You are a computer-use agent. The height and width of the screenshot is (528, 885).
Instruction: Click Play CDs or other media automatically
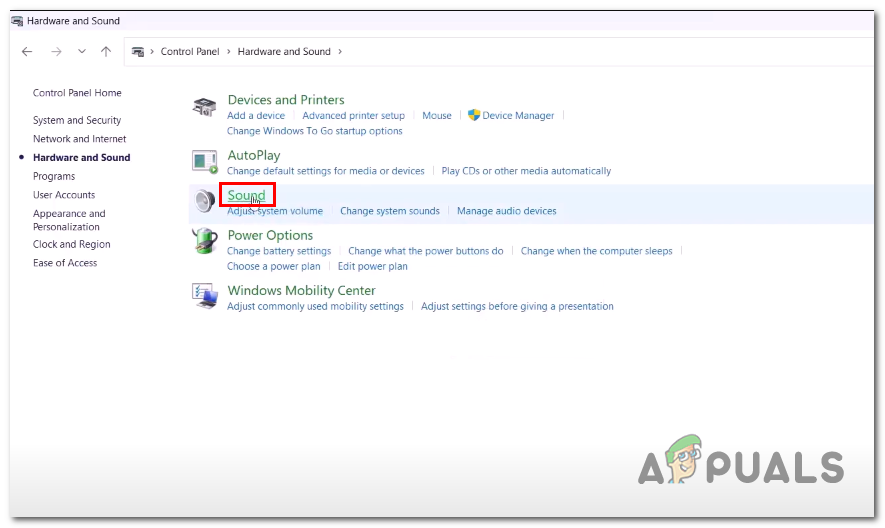tap(526, 171)
